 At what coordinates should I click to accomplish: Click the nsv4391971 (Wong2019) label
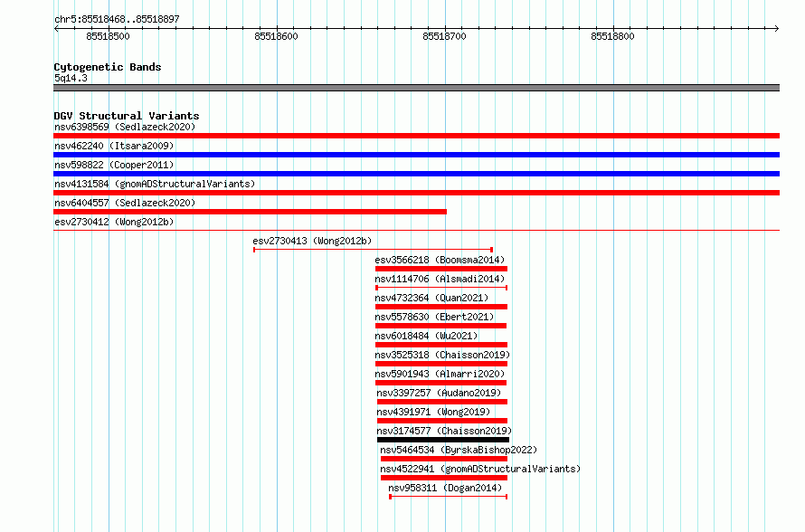(x=433, y=412)
